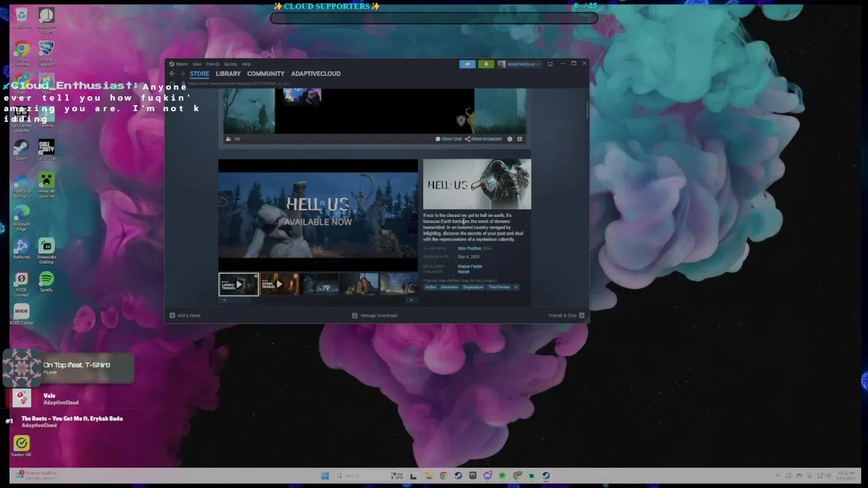This screenshot has height=488, width=868.
Task: Select the Action tag
Action: 431,287
